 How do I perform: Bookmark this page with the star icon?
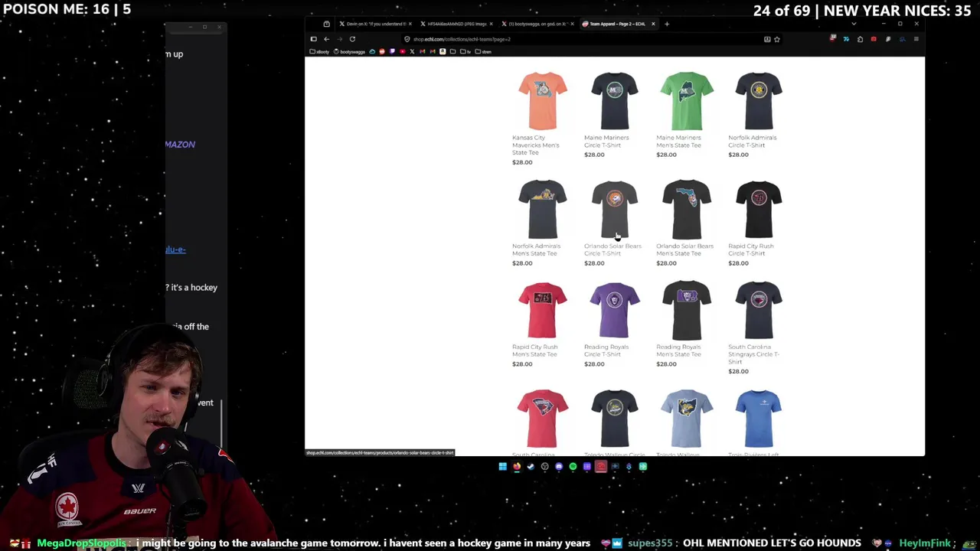tap(777, 39)
